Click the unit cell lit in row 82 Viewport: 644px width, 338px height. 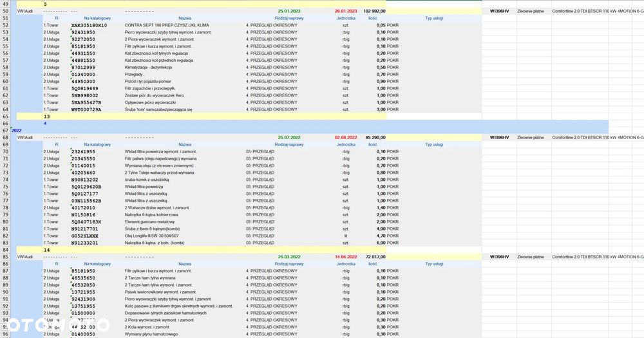click(x=346, y=236)
